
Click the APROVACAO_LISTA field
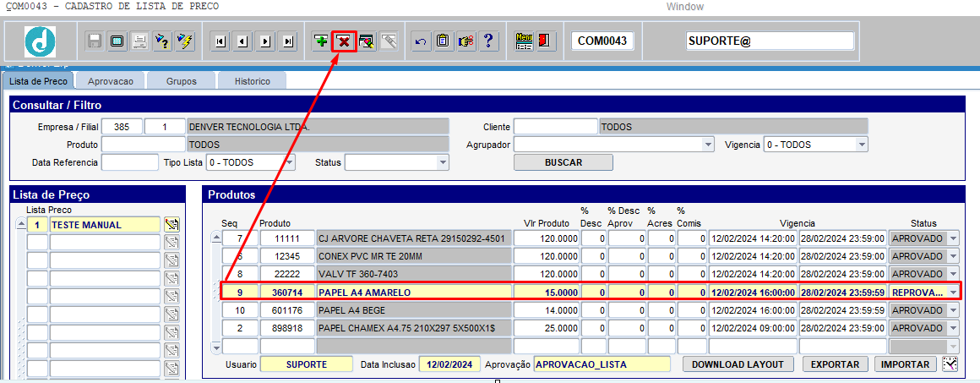pyautogui.click(x=602, y=364)
